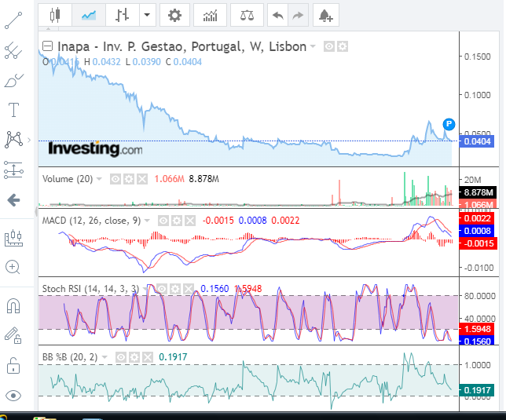The image size is (506, 420).
Task: Click the 1.5948 Stoch RSI scale label
Action: coord(477,329)
